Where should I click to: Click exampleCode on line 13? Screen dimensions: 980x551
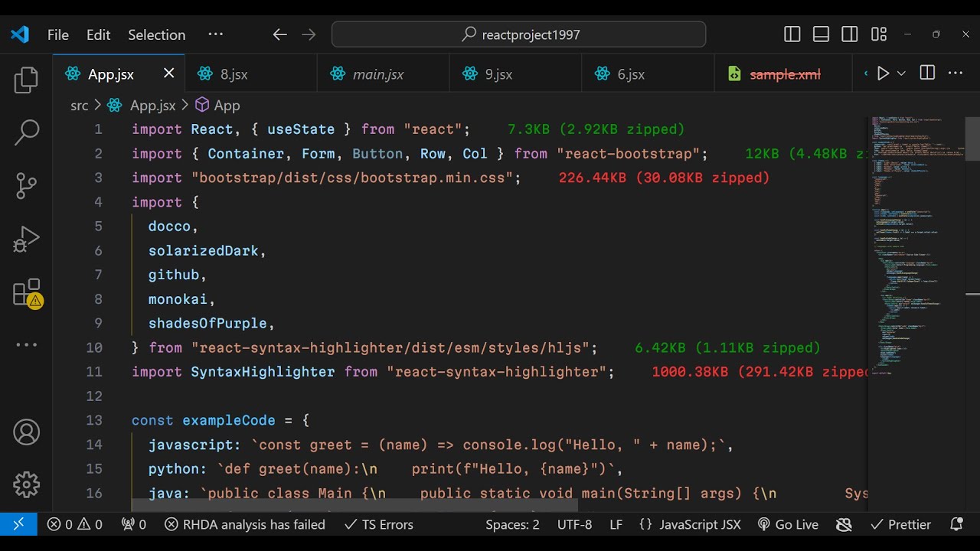[x=229, y=420]
